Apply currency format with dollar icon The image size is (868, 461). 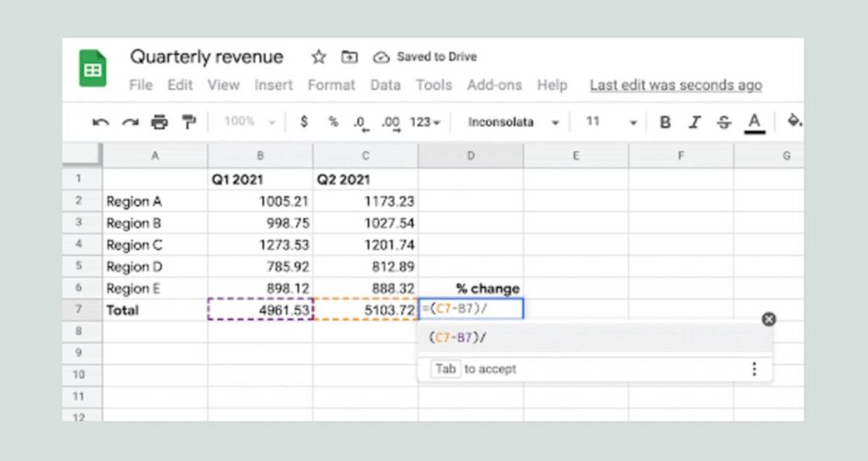click(303, 121)
